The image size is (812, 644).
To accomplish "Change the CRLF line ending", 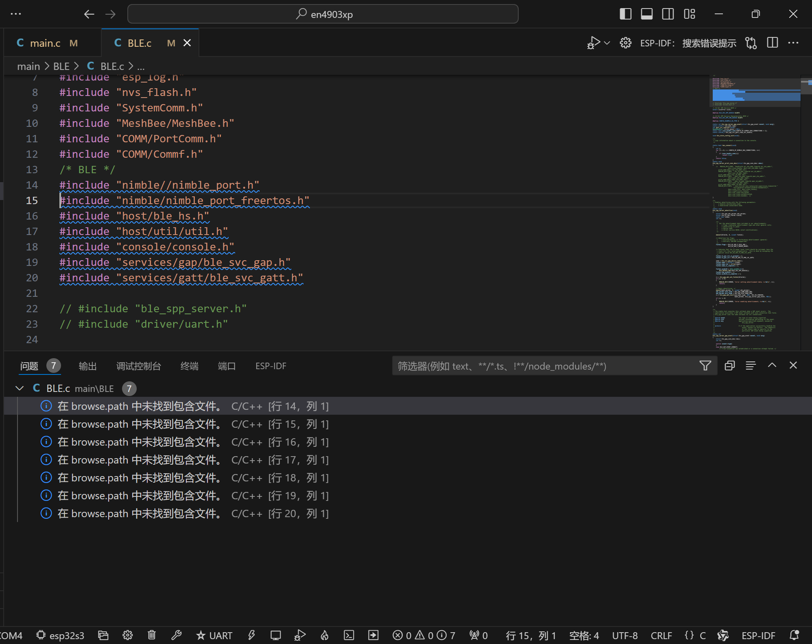I will coord(661,635).
